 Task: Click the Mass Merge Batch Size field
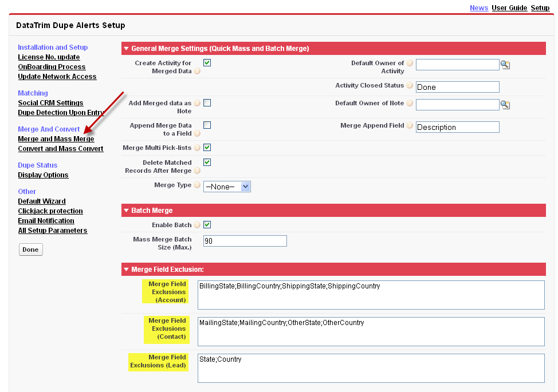click(x=245, y=241)
